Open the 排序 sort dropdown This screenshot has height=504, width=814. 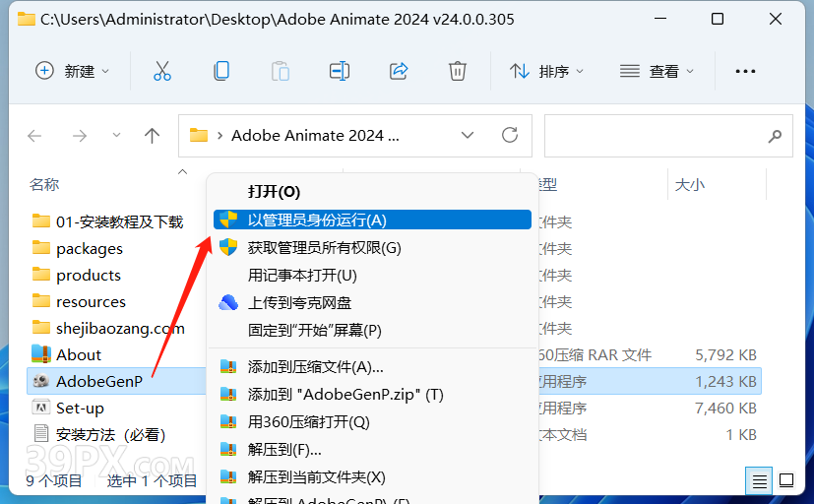(546, 71)
